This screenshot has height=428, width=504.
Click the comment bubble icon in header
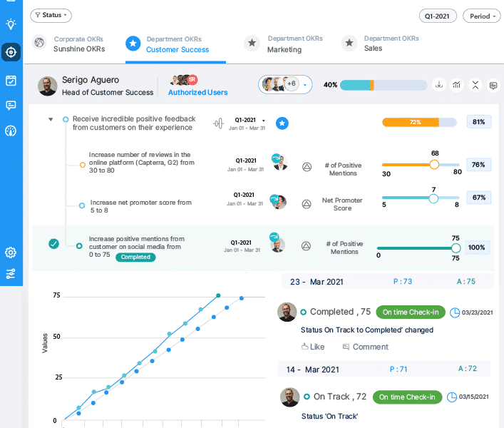493,86
